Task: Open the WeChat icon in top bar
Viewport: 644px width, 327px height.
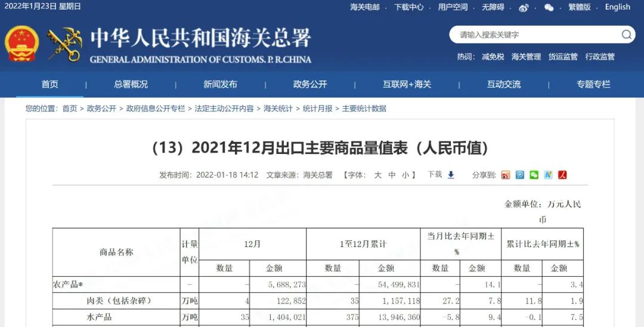Action: click(549, 8)
